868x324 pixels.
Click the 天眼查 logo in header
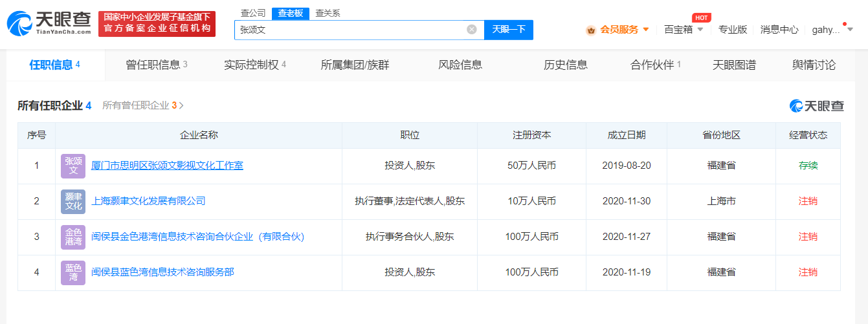49,23
